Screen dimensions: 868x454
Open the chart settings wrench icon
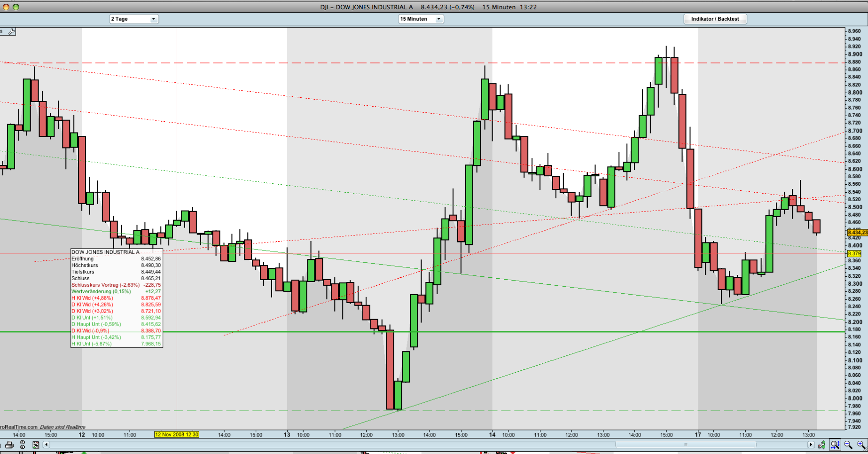[12, 31]
